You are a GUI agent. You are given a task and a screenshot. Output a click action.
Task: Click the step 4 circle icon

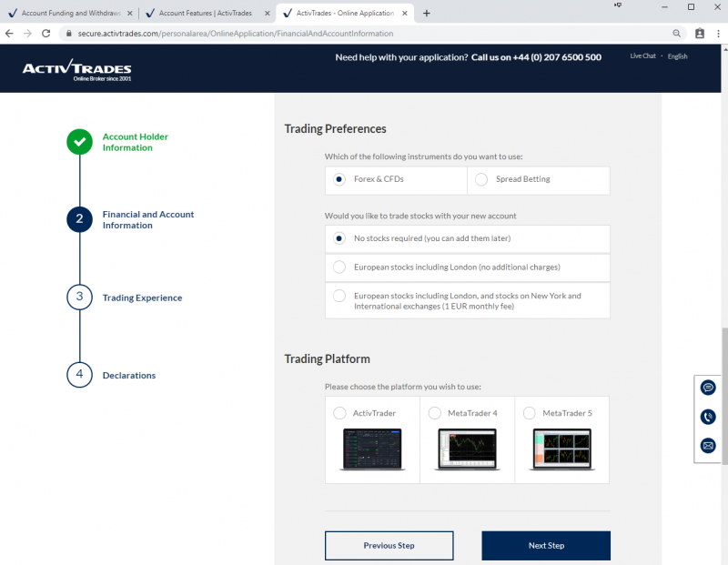tap(79, 375)
